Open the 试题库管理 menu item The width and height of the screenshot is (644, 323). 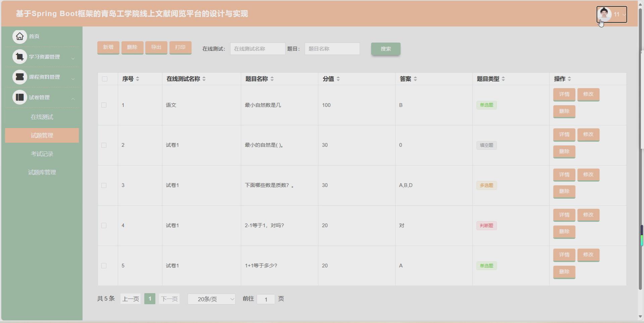point(42,172)
